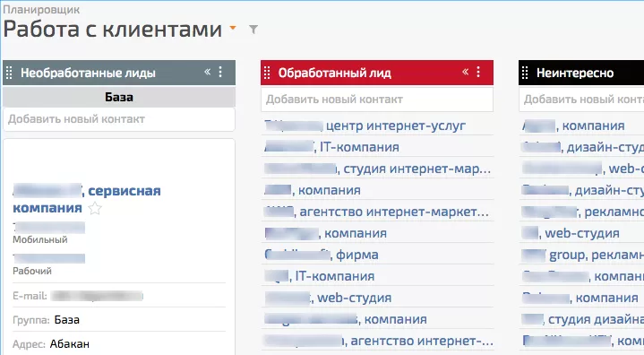
Task: Select the База group header
Action: click(x=119, y=97)
